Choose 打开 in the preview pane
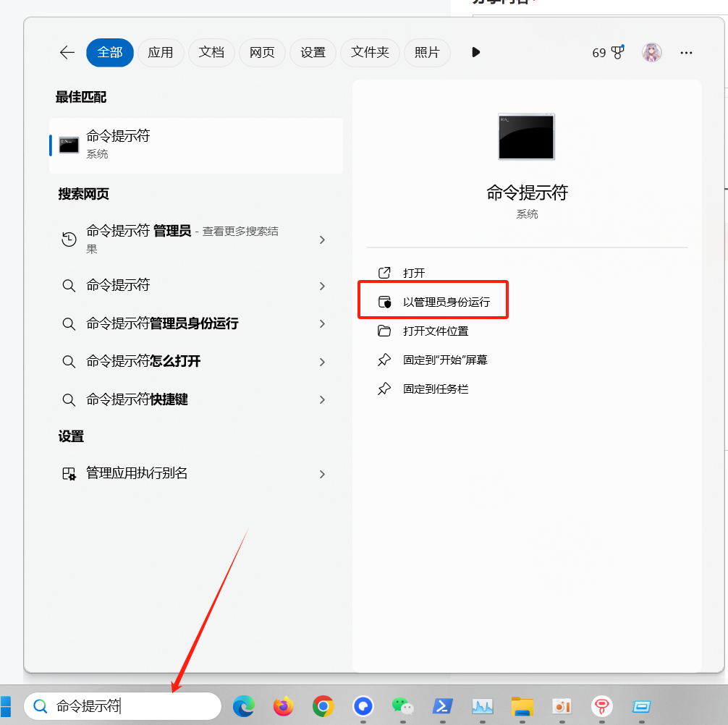The image size is (728, 725). pos(414,273)
